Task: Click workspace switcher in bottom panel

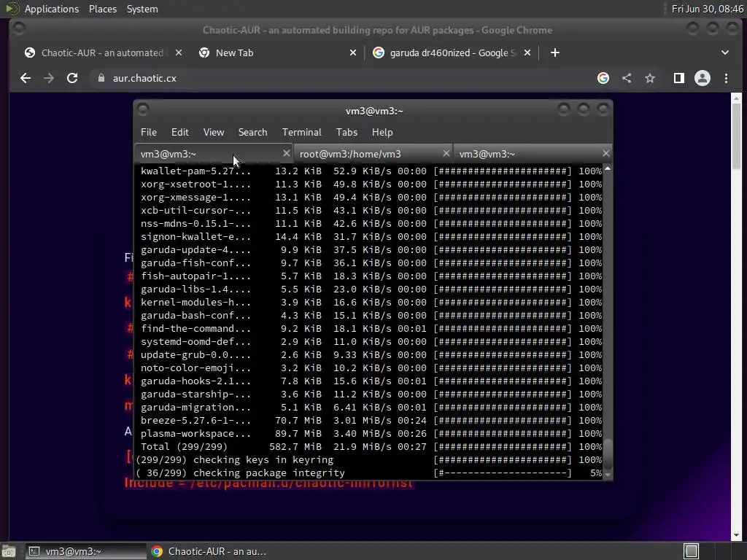Action: pyautogui.click(x=692, y=551)
